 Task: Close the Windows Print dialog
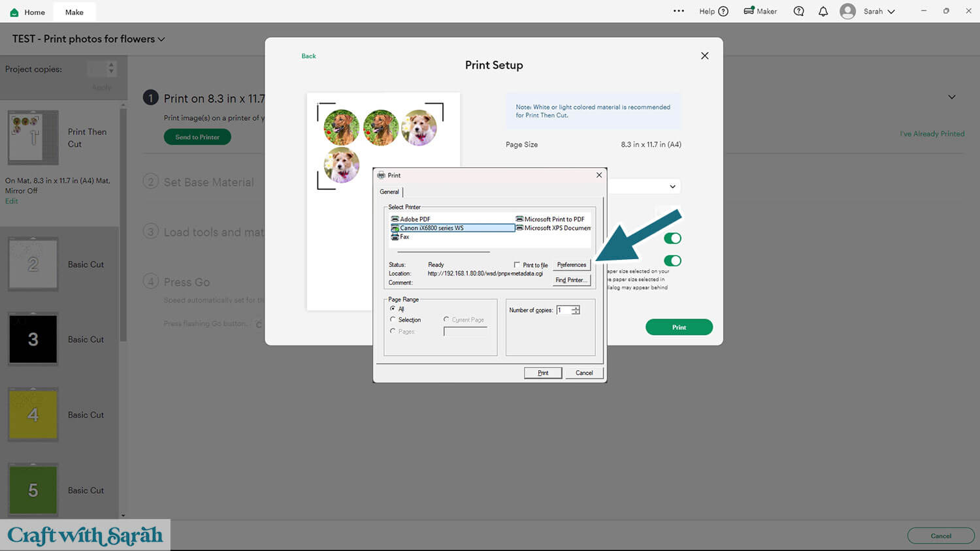point(599,175)
